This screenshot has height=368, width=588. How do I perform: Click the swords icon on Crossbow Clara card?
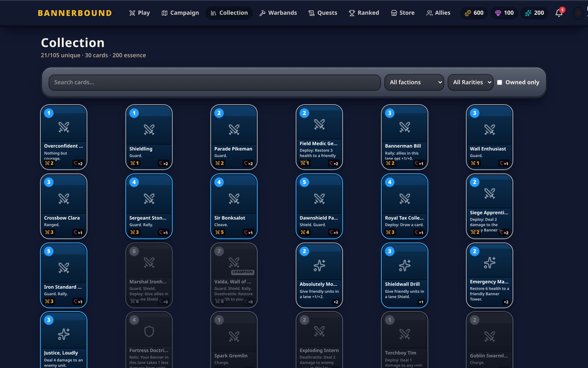(x=64, y=199)
